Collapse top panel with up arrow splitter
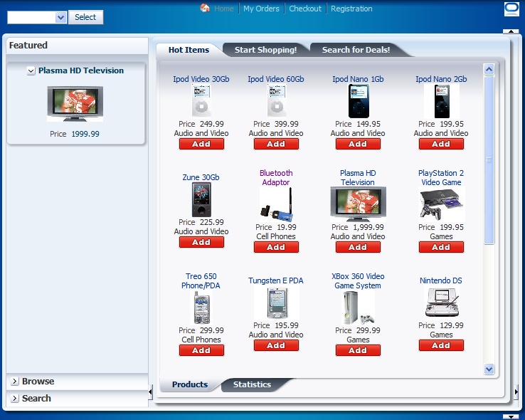 click(511, 31)
